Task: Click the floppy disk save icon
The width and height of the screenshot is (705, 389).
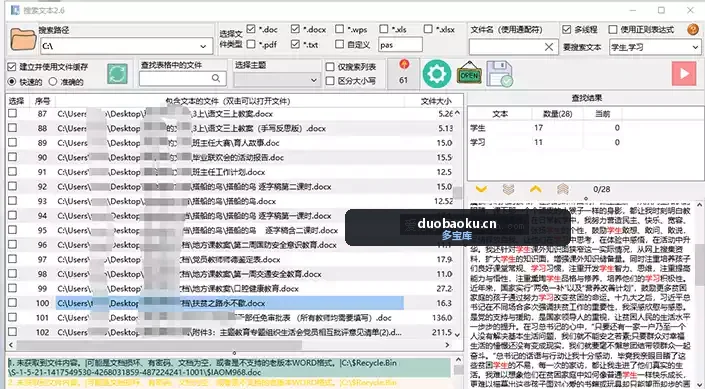Action: [x=500, y=74]
